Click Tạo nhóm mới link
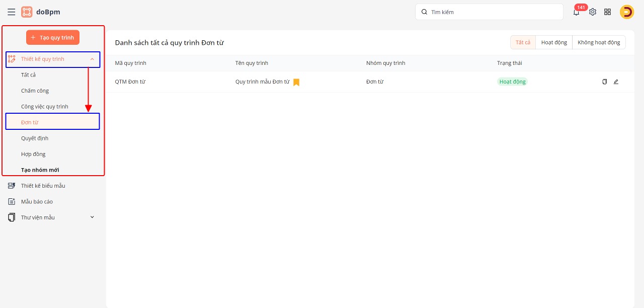This screenshot has width=644, height=308. pos(40,170)
